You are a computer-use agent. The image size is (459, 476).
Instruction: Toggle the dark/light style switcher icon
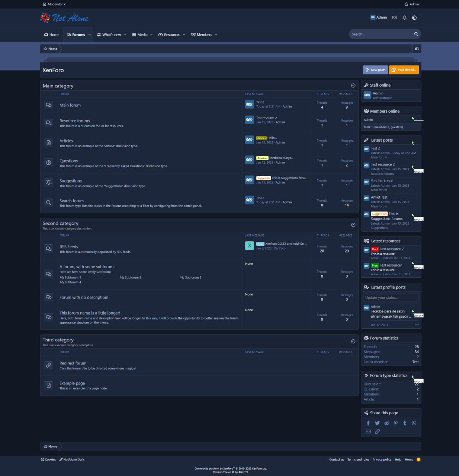pyautogui.click(x=414, y=17)
